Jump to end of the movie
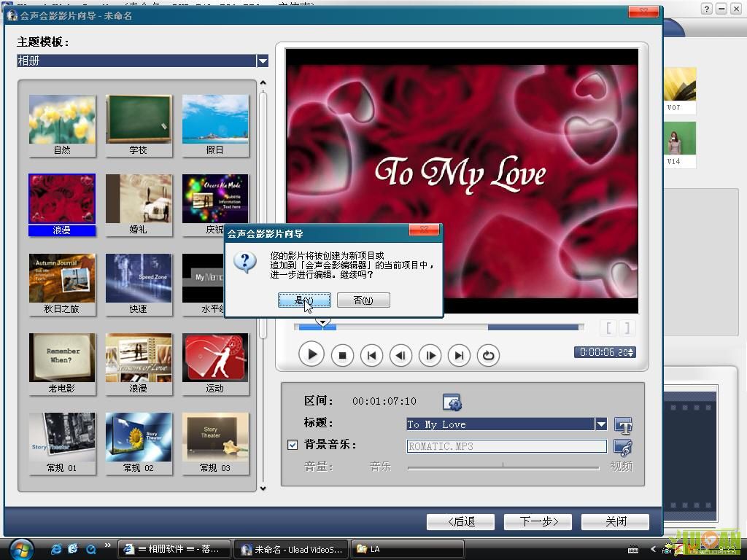 (460, 355)
